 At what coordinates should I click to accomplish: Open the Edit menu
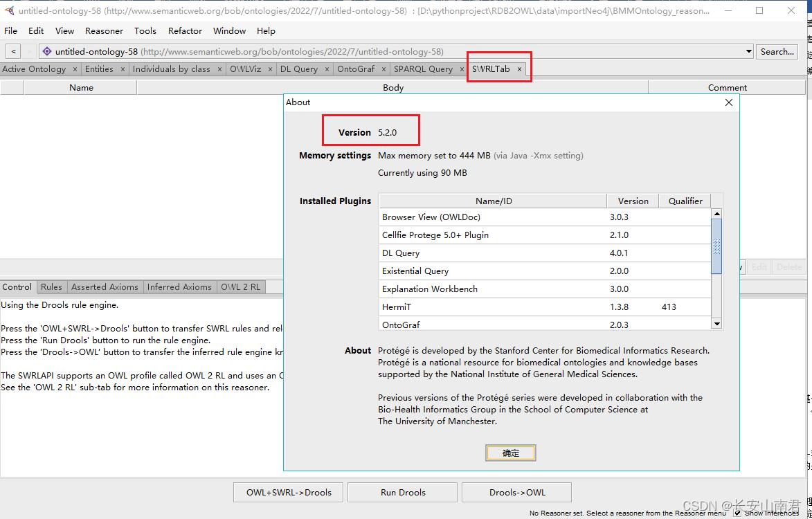click(36, 31)
